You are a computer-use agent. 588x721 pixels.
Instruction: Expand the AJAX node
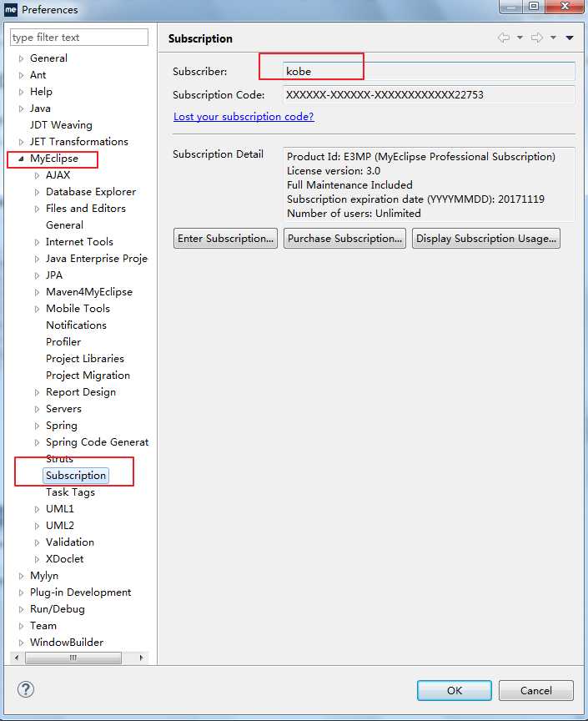click(x=38, y=175)
